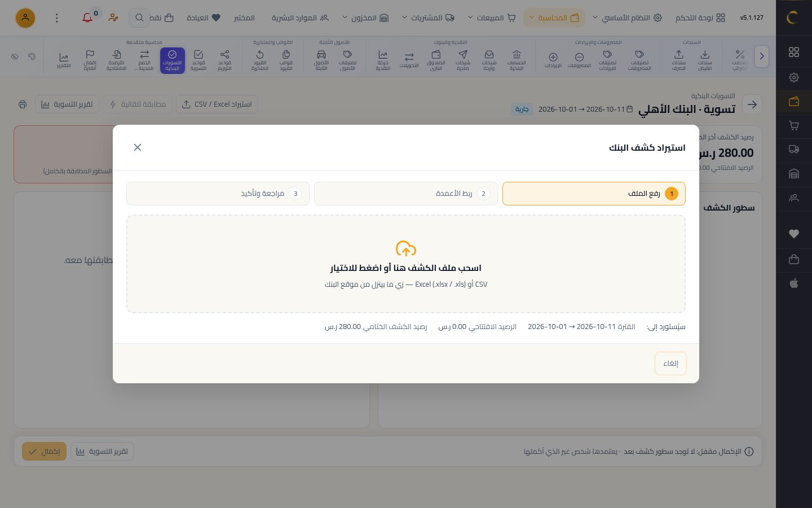Open شيكات واردة in the ribbon

(489, 60)
